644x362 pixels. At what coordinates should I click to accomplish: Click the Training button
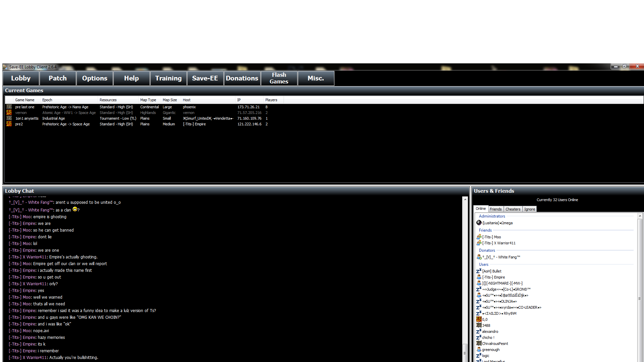[x=168, y=78]
